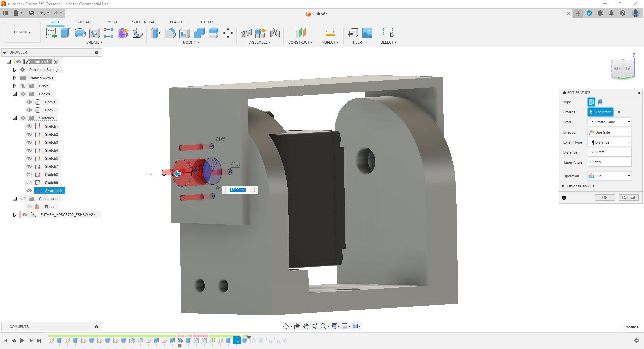Open the Offset Plane construct tool
The image size is (644, 349).
pyautogui.click(x=300, y=33)
